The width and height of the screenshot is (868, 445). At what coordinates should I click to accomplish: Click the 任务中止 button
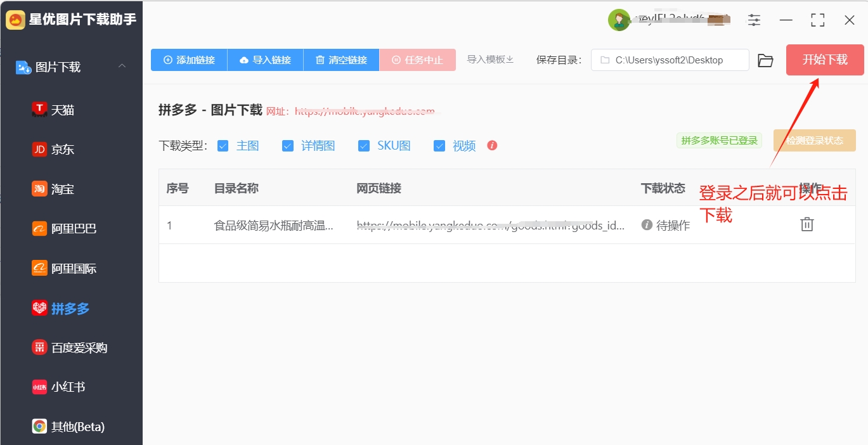417,60
